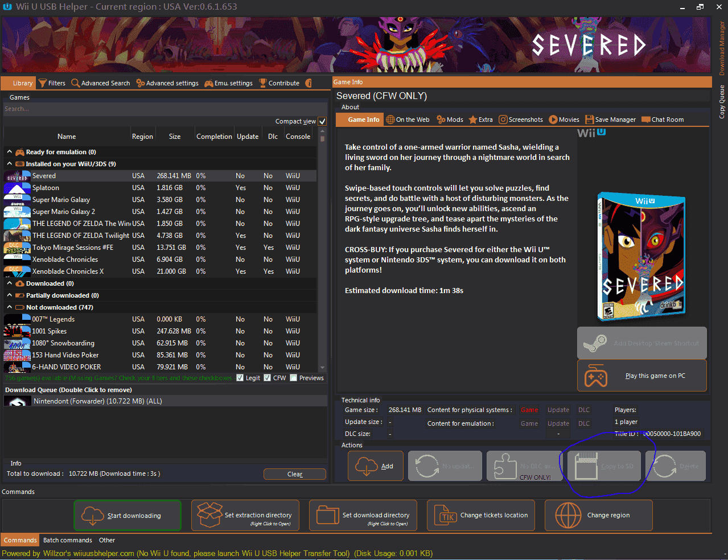Click Set download directory folder button
The width and height of the screenshot is (728, 560).
coord(363,516)
